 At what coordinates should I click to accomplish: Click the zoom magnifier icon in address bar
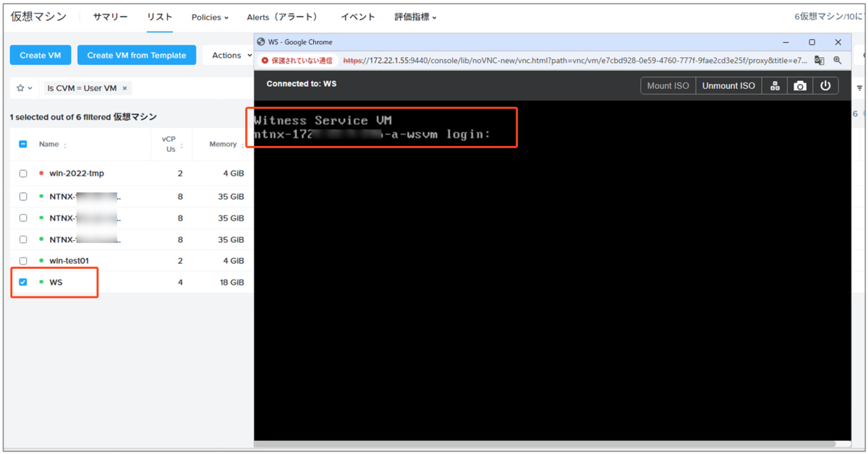coord(838,61)
